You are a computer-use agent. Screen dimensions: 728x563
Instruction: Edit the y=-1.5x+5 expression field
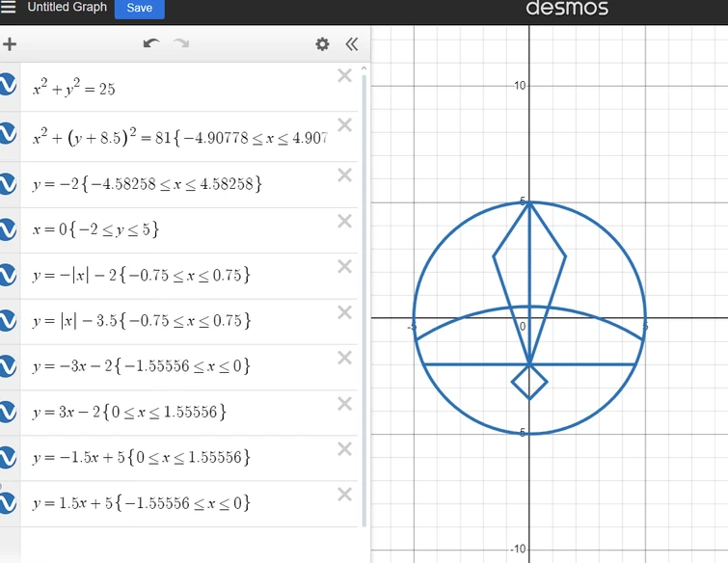pos(189,458)
